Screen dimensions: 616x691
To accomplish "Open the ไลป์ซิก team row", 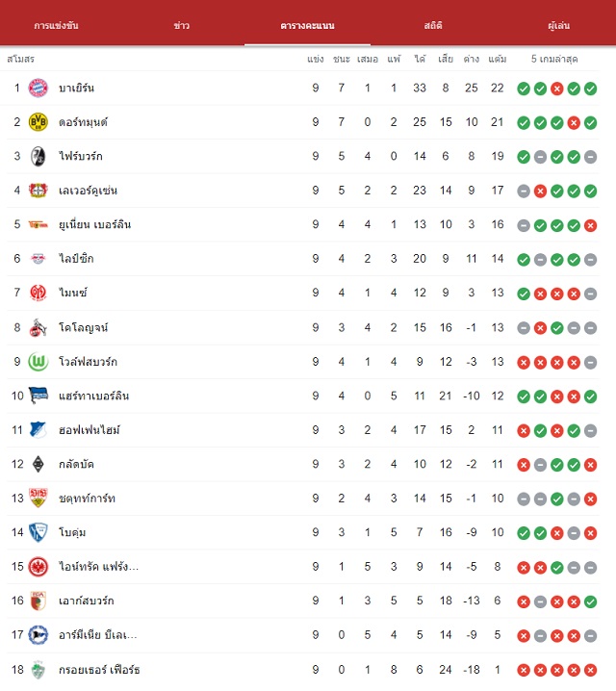I will (x=303, y=259).
